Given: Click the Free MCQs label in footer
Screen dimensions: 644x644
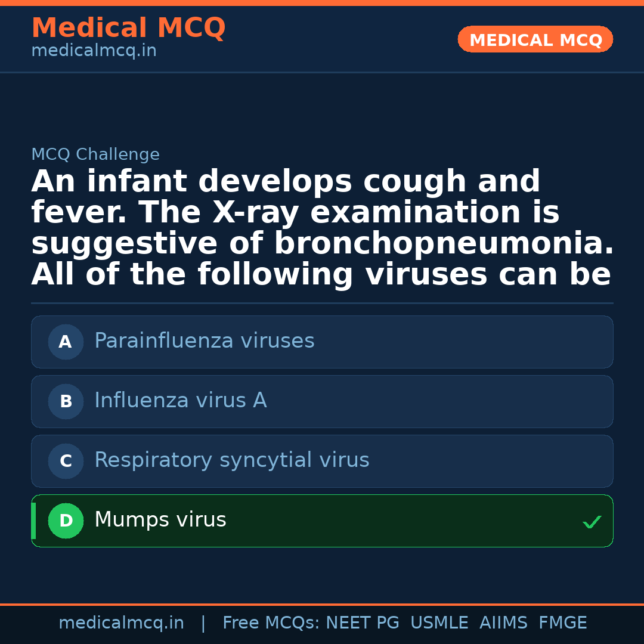Looking at the screenshot, I should coord(271,623).
